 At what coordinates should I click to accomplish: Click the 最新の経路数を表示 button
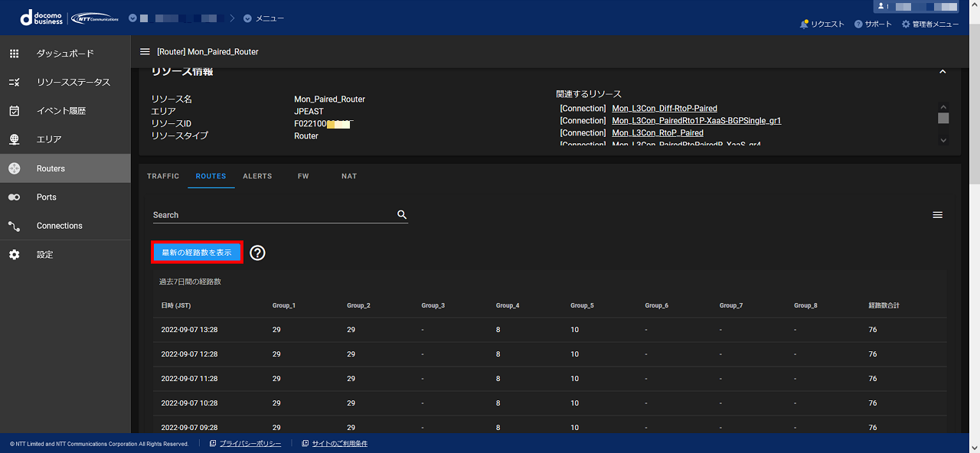click(197, 252)
